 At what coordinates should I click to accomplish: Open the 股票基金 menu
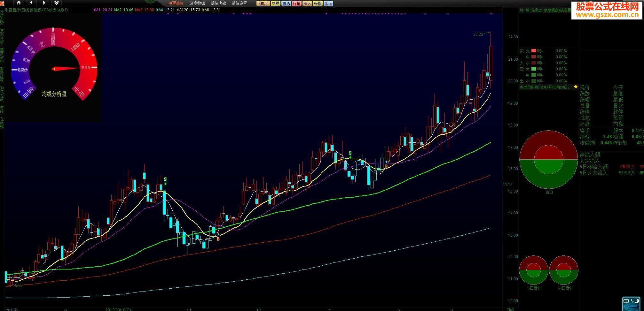176,3
